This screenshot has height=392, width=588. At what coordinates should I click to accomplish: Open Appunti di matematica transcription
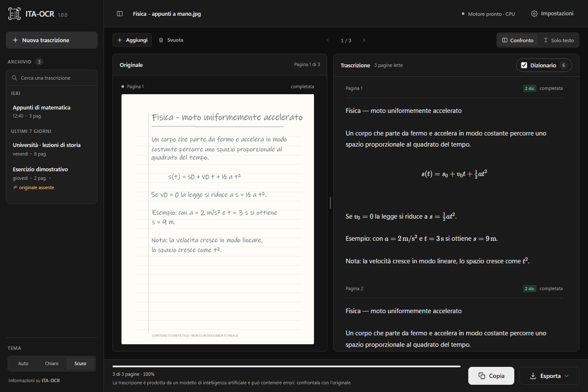point(52,111)
